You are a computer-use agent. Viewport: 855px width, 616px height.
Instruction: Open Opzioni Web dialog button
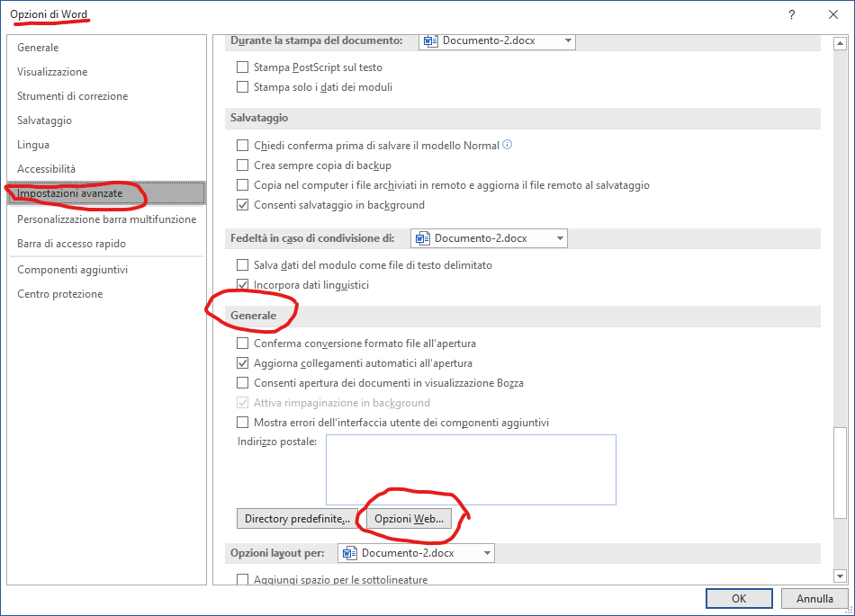[409, 519]
